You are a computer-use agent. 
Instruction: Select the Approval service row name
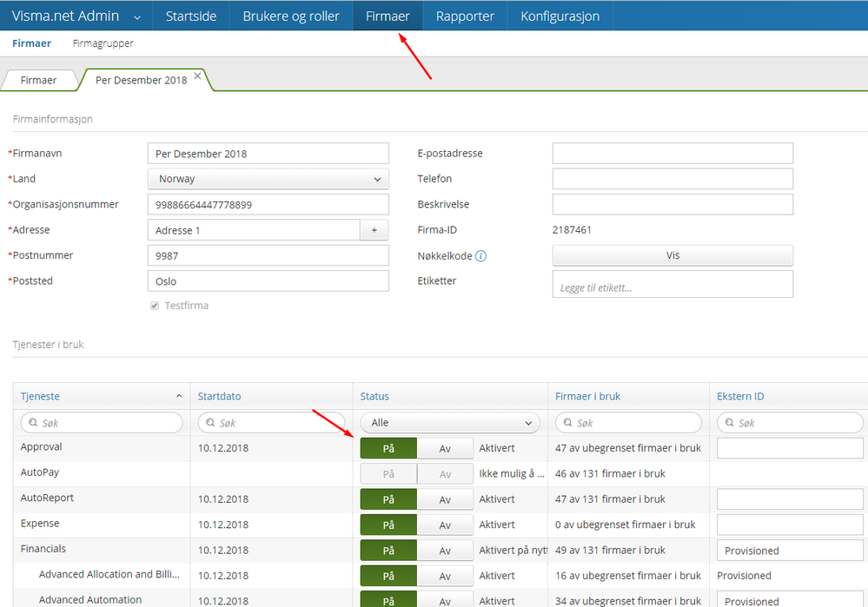pyautogui.click(x=41, y=446)
